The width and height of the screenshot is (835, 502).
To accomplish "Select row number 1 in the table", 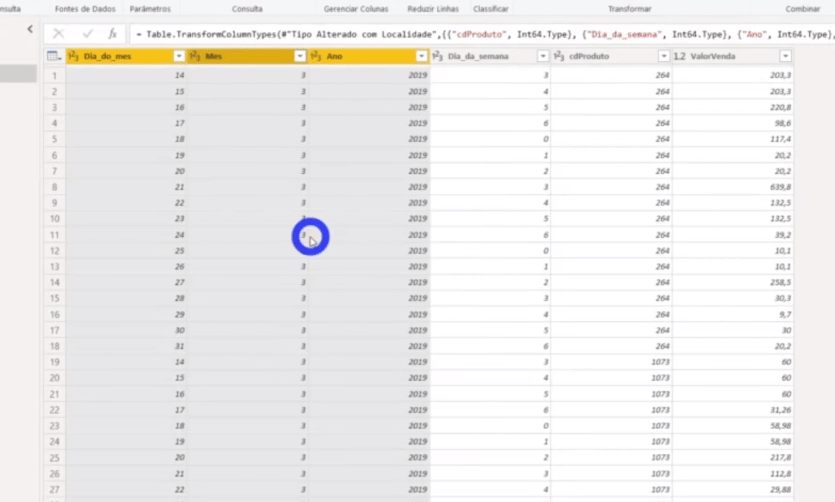I will pyautogui.click(x=53, y=76).
